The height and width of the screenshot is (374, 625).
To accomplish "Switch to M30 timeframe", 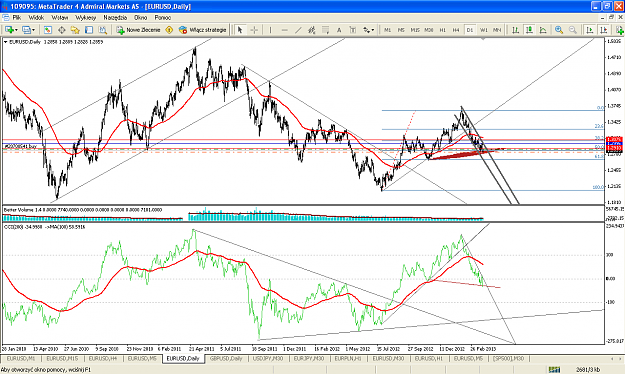I will pyautogui.click(x=429, y=30).
